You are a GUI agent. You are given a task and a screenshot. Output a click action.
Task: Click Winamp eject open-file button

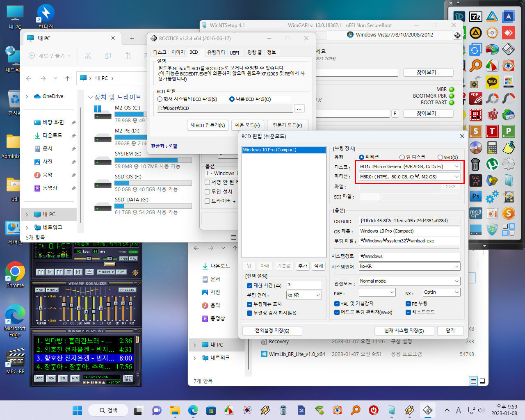[89, 272]
